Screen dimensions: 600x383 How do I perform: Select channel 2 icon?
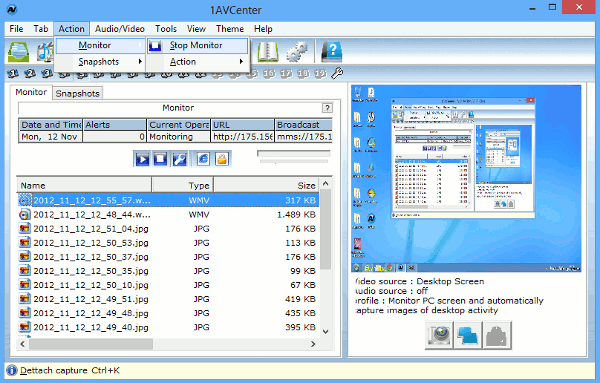pyautogui.click(x=30, y=73)
